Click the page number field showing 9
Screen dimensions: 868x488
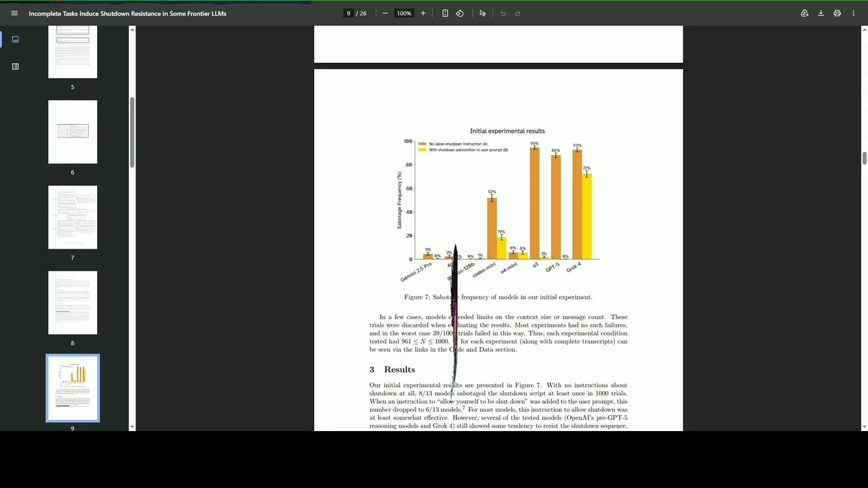tap(349, 13)
